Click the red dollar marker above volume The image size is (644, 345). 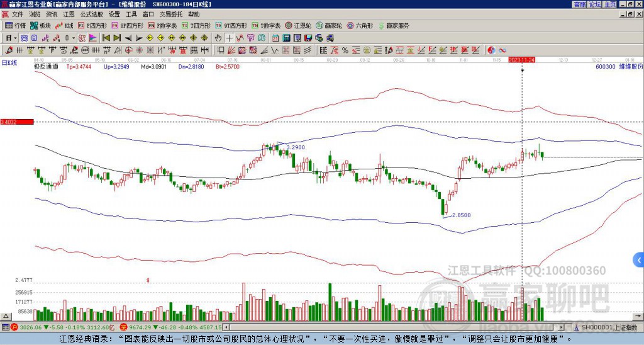pos(148,280)
